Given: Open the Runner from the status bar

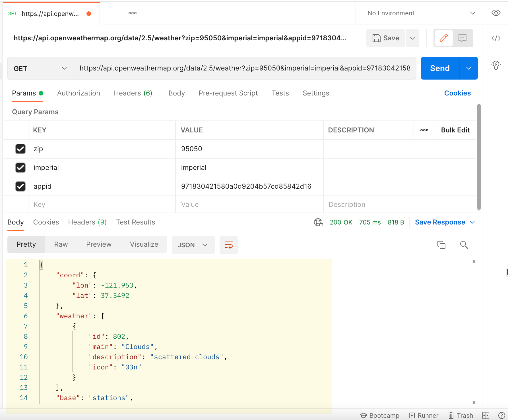Looking at the screenshot, I should pyautogui.click(x=424, y=415).
